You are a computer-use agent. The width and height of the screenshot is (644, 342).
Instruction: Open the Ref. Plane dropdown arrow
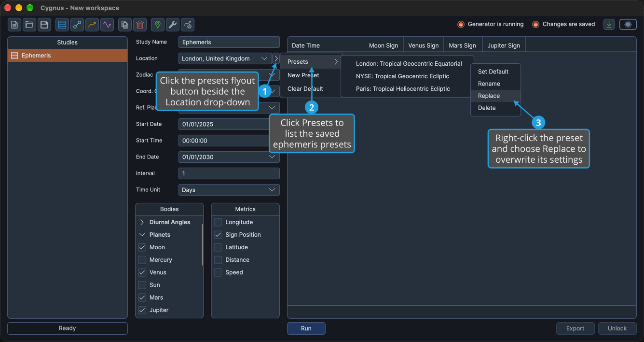pos(272,108)
